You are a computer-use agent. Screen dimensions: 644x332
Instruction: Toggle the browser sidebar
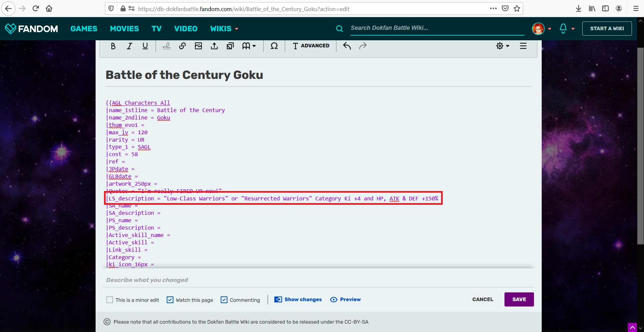point(605,9)
